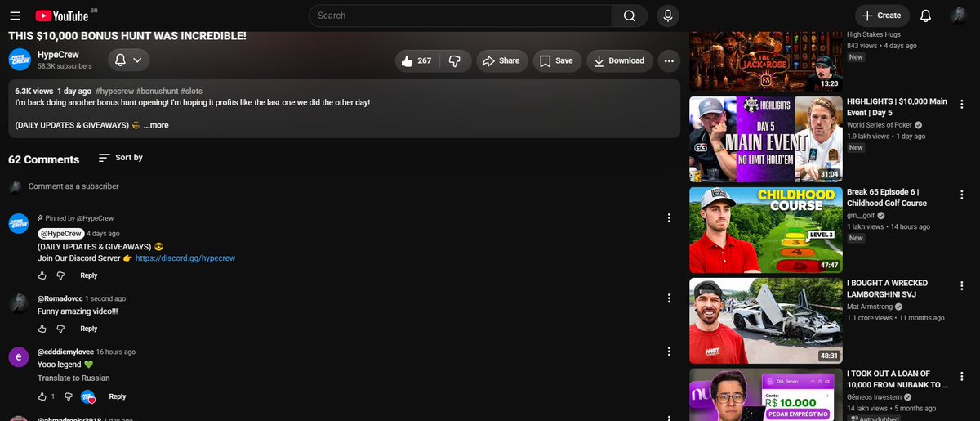Expand description with ...more
The image size is (980, 421).
click(156, 125)
